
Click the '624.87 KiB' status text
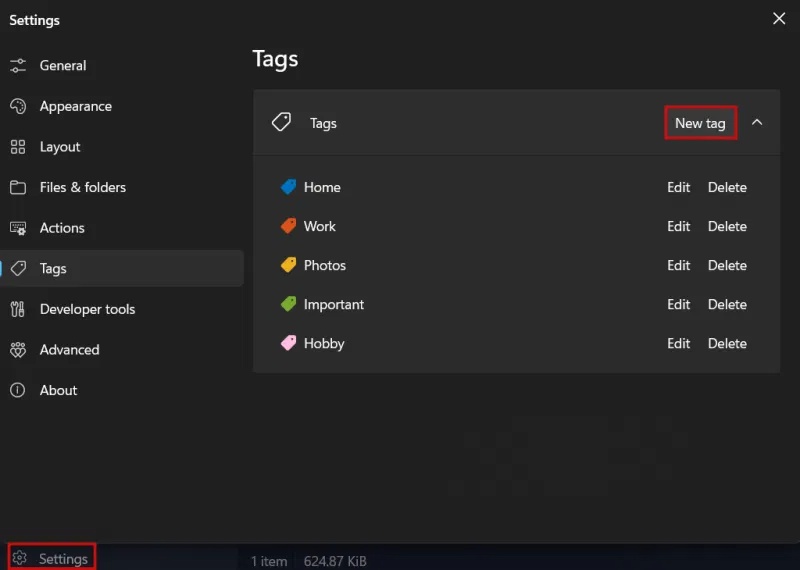point(335,561)
